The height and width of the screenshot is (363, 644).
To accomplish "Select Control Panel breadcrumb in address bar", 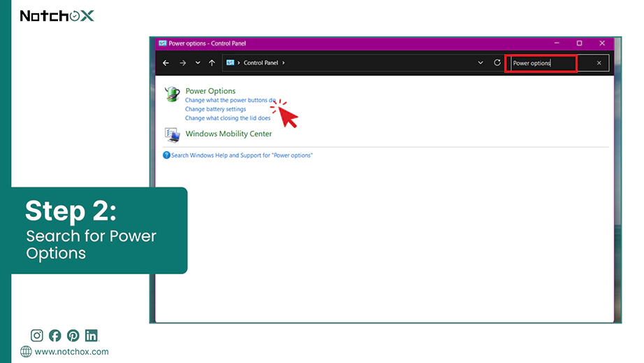I will 261,63.
